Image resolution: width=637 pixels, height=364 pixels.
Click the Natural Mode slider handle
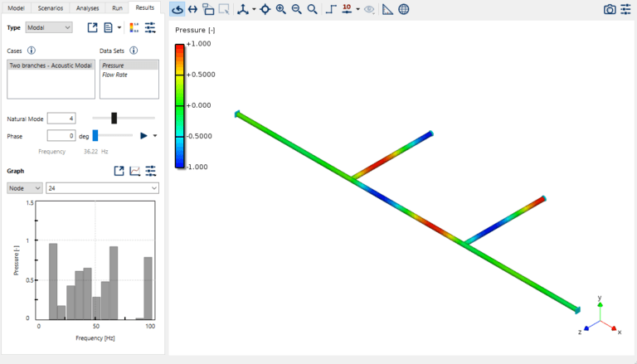pyautogui.click(x=114, y=119)
